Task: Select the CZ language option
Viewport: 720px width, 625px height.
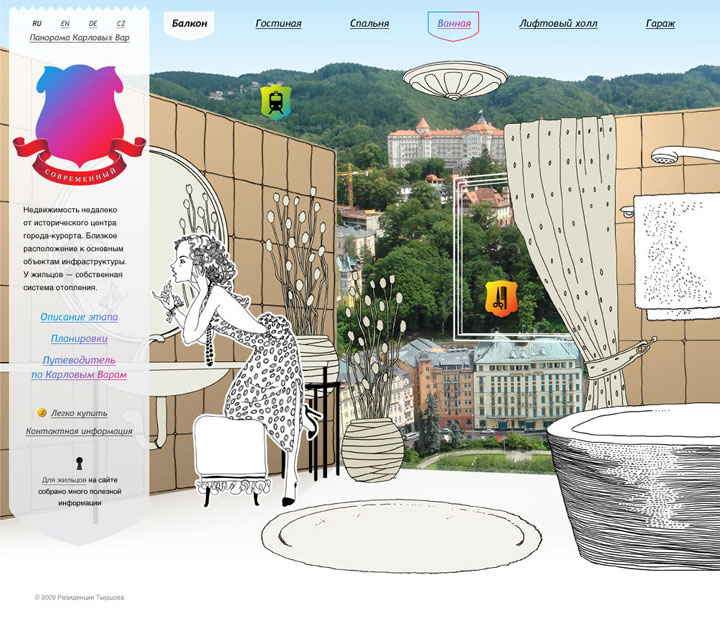Action: click(x=121, y=23)
